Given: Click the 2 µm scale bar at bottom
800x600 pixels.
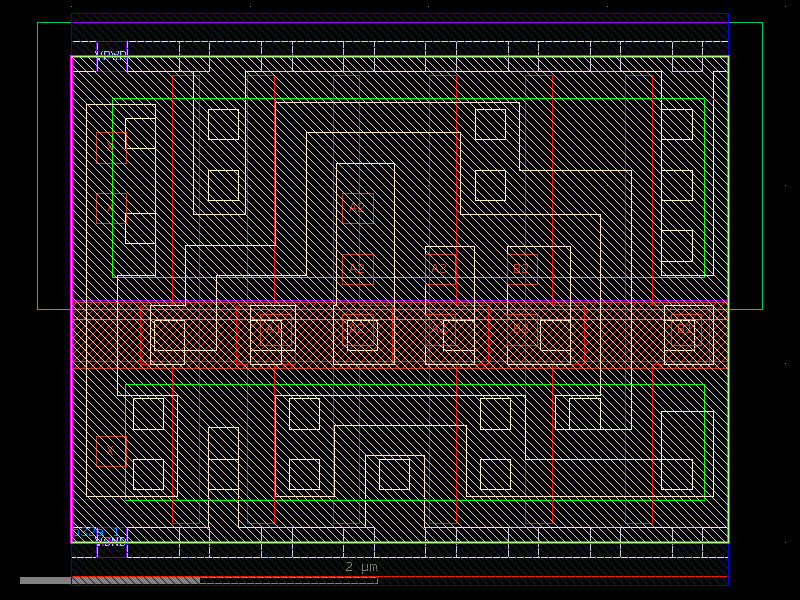Looking at the screenshot, I should point(360,566).
